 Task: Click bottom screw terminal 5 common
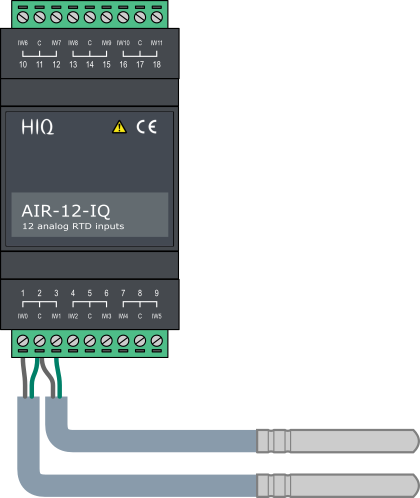(x=90, y=341)
